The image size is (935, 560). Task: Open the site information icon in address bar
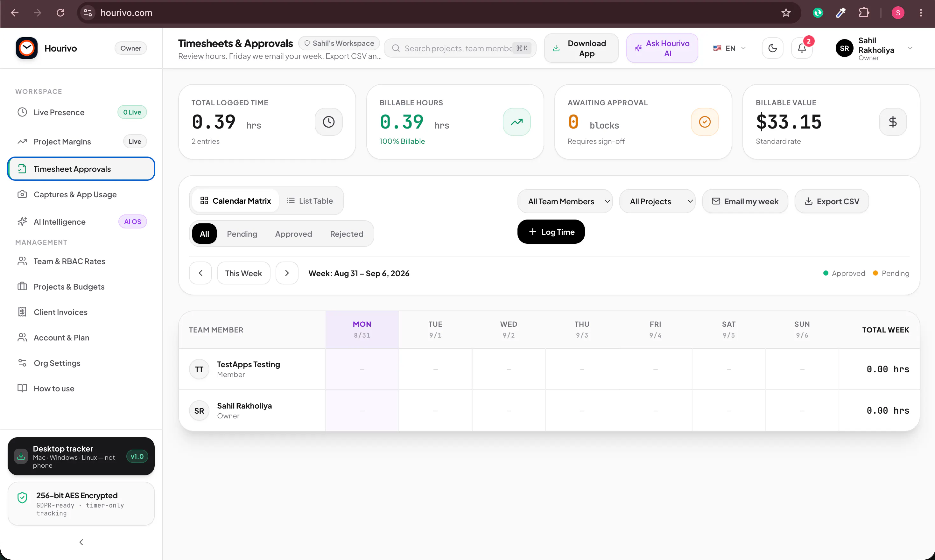tap(88, 13)
